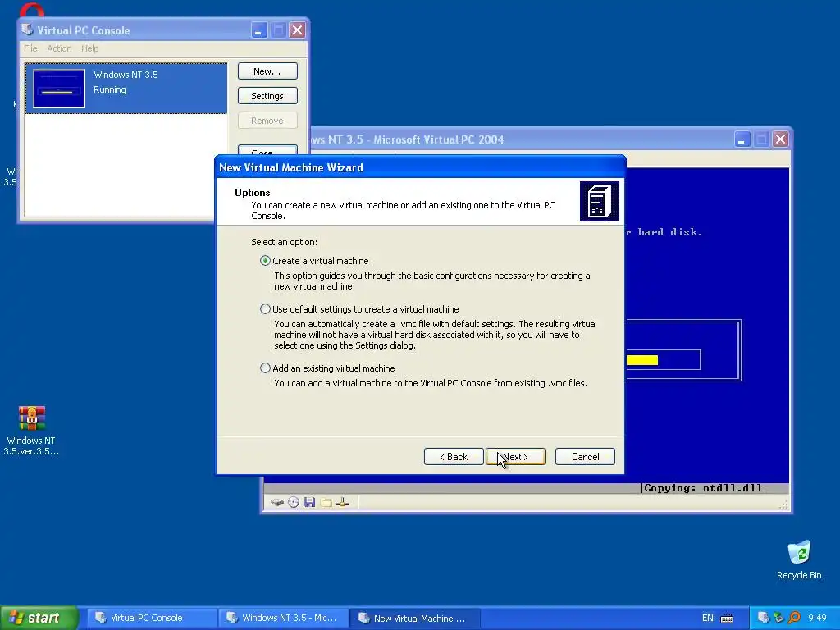Minimize the Virtual PC Console window
Viewport: 840px width, 630px height.
258,30
